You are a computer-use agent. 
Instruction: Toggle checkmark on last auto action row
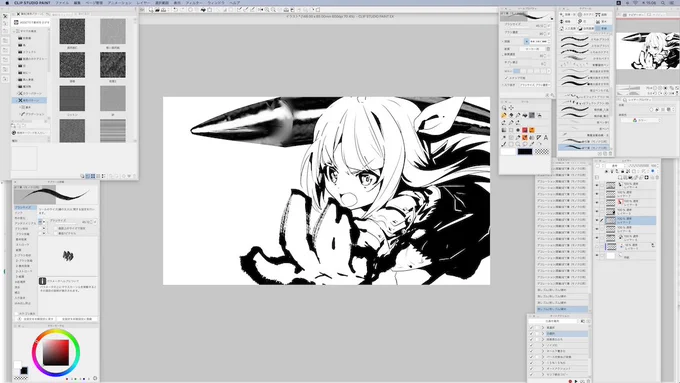(531, 374)
